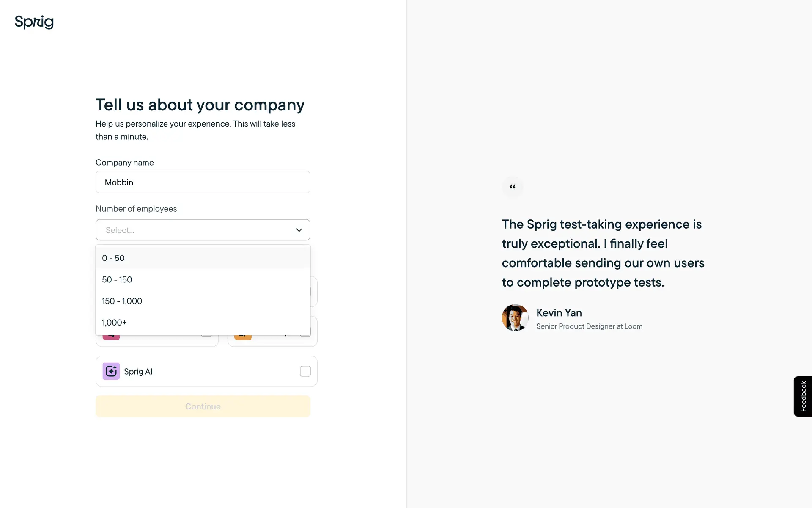Open the Feedback side tab

[803, 396]
